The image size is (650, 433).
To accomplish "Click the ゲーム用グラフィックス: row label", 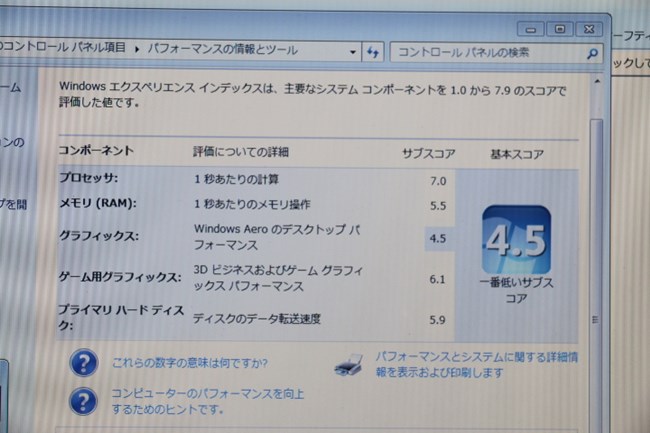I will click(120, 277).
